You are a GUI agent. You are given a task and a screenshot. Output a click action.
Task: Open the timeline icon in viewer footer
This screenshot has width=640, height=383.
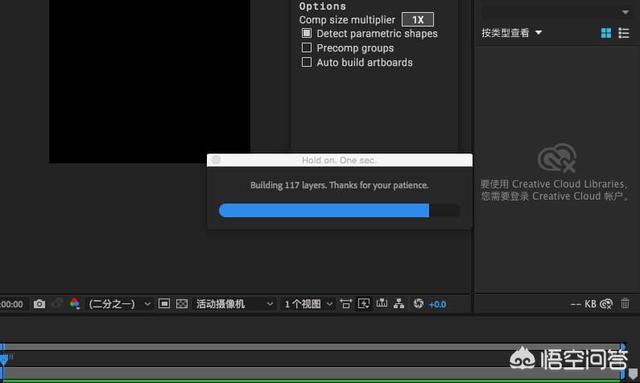tap(382, 303)
